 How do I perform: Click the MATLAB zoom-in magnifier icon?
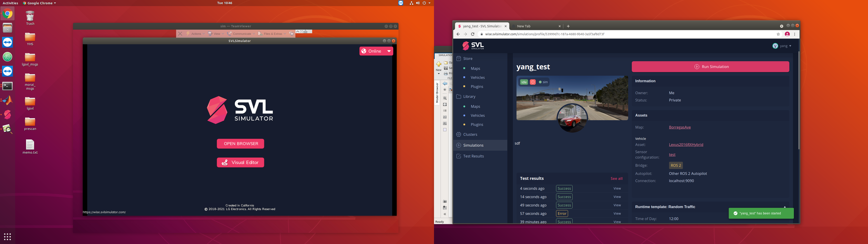445,98
